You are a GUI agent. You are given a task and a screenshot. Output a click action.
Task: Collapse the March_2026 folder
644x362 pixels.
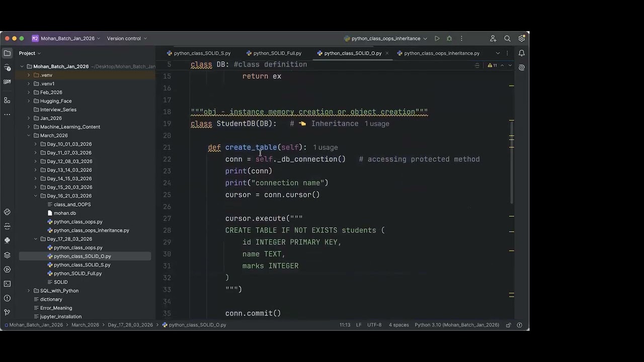point(29,136)
